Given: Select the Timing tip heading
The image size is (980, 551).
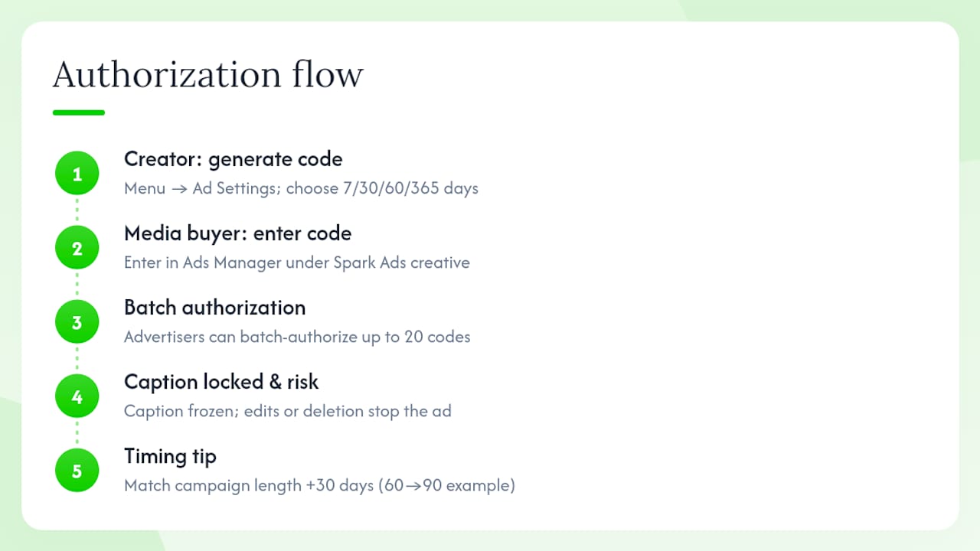Looking at the screenshot, I should pyautogui.click(x=170, y=457).
